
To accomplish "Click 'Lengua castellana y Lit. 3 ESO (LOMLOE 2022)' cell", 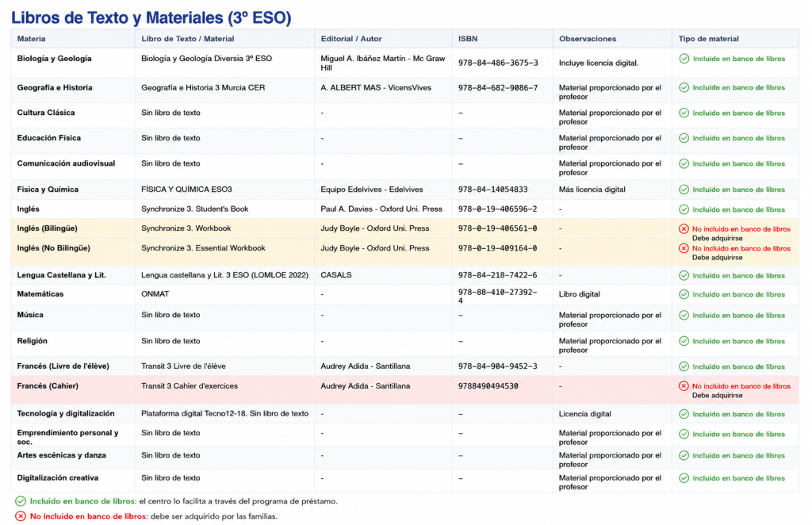I will click(x=224, y=275).
